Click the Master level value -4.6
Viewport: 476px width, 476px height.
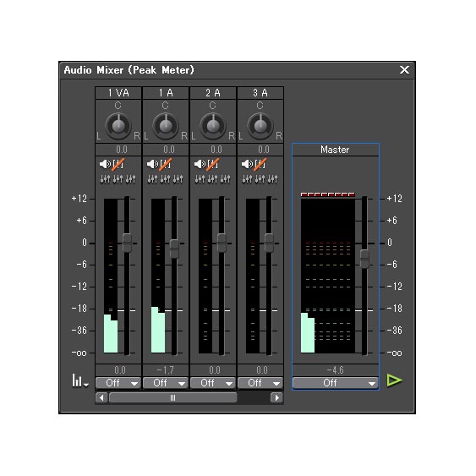(x=335, y=370)
